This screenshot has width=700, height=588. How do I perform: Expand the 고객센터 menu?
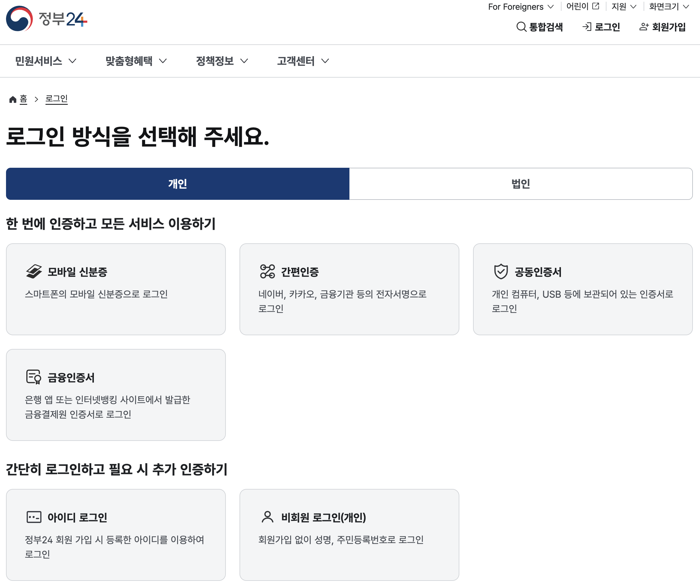[x=303, y=61]
